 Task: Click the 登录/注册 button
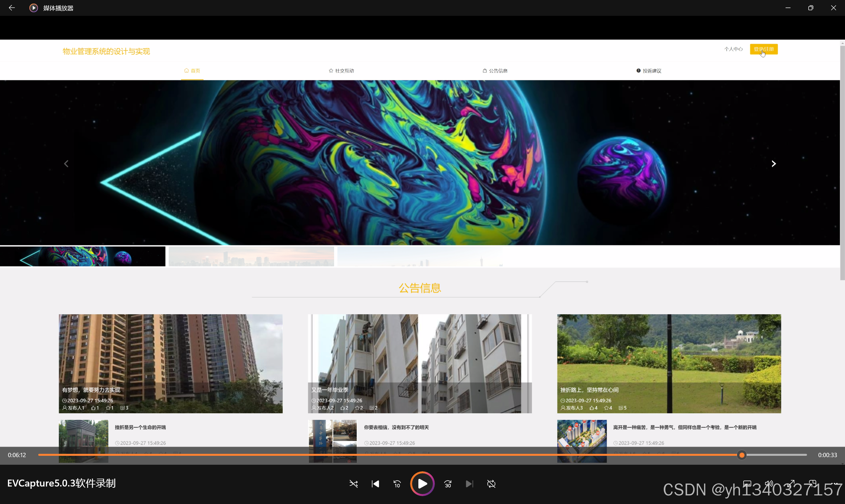[x=763, y=49]
